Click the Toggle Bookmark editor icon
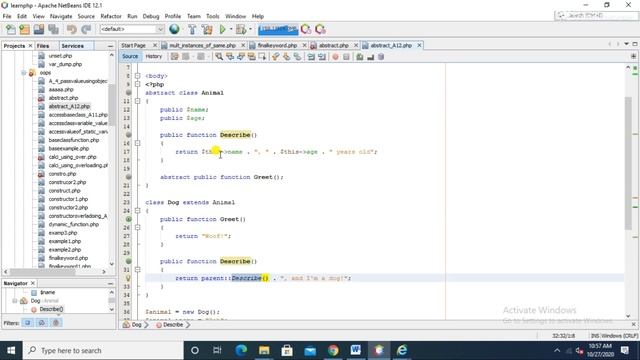Viewport: 640px width, 360px height. tap(298, 57)
